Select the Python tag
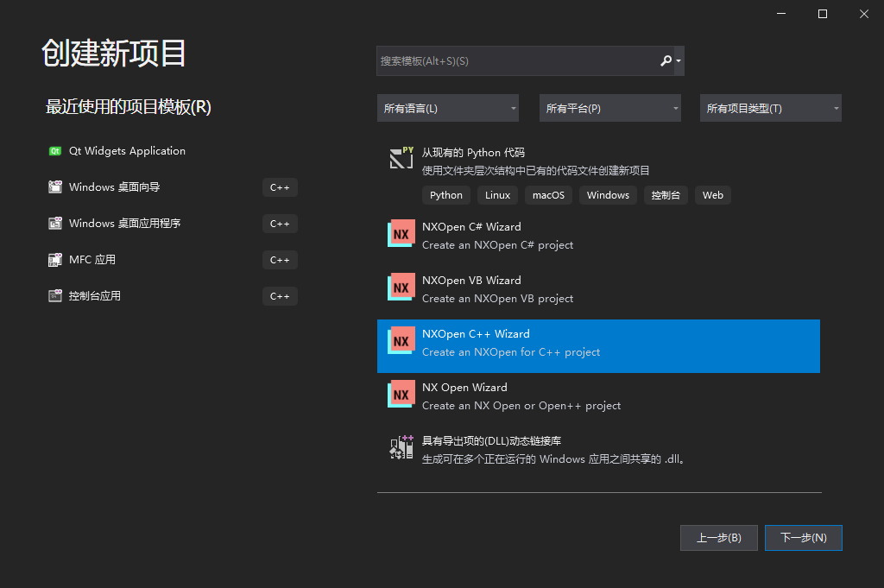 (446, 195)
